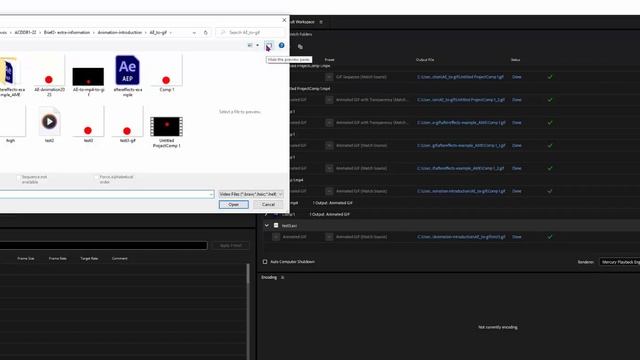Close the file open dialog
This screenshot has height=360, width=640.
pos(284,20)
